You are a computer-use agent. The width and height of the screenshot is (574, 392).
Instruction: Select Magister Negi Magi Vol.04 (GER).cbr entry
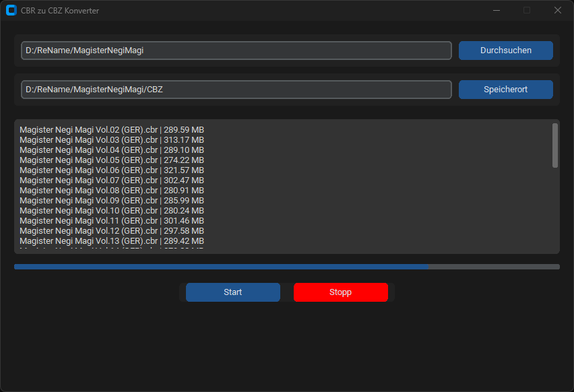click(x=112, y=150)
